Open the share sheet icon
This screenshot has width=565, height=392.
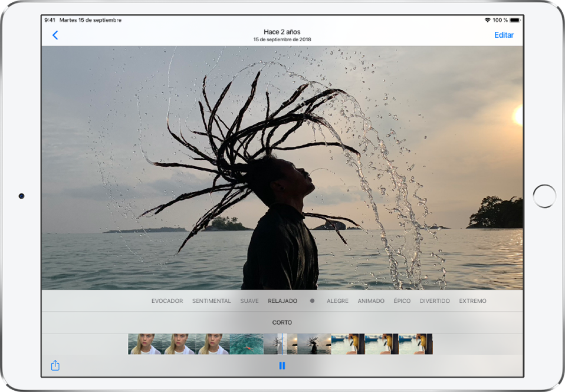click(x=55, y=366)
